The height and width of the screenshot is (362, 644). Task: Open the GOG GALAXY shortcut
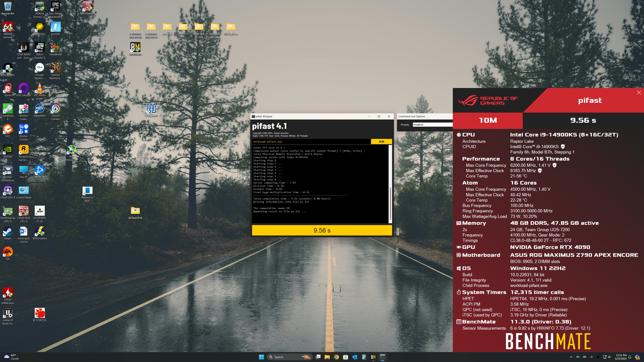point(24,90)
